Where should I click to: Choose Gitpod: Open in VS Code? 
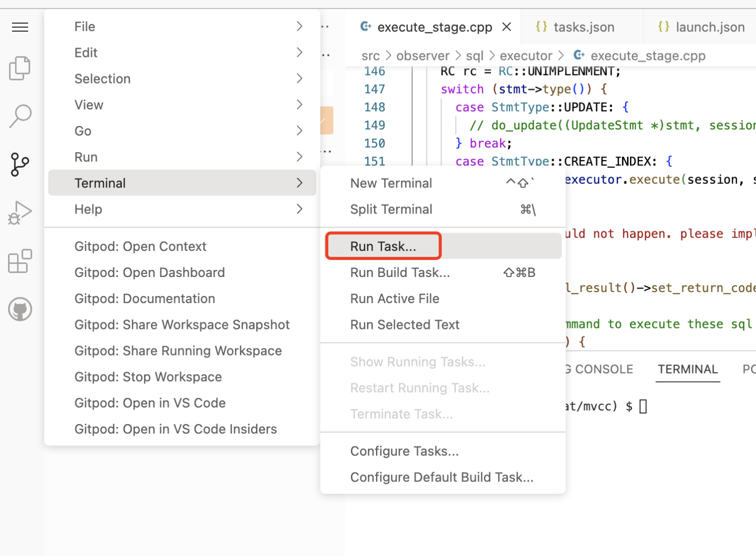pyautogui.click(x=182, y=403)
